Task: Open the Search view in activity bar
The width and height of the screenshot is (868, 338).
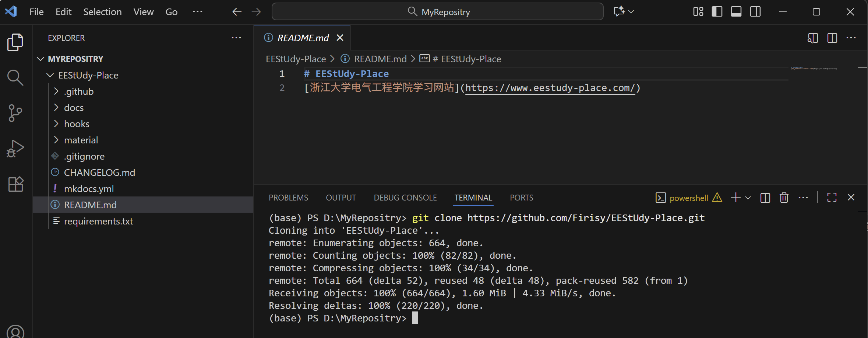Action: (15, 77)
